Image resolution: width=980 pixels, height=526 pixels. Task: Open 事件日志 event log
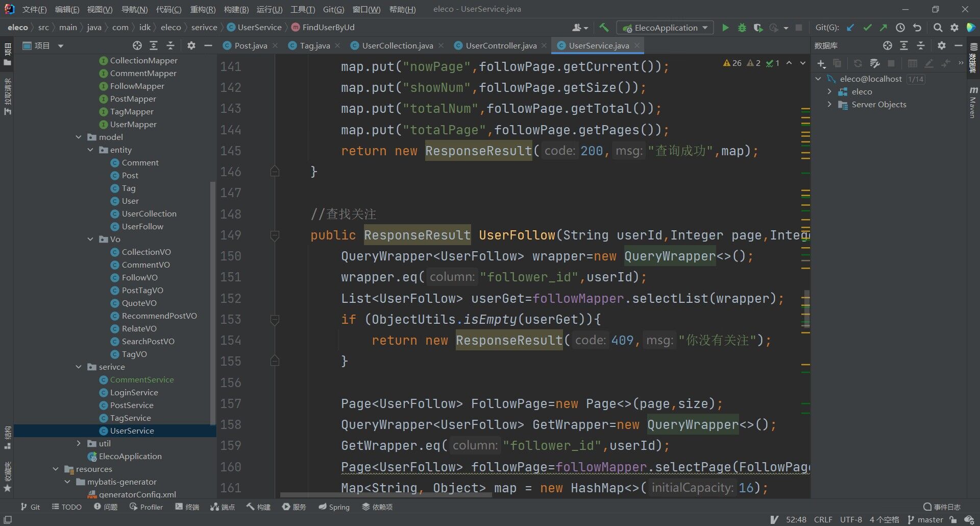(x=942, y=507)
